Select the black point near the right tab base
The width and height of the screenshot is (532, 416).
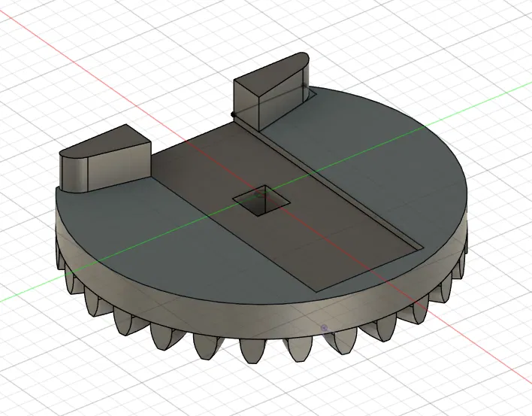[x=233, y=114]
